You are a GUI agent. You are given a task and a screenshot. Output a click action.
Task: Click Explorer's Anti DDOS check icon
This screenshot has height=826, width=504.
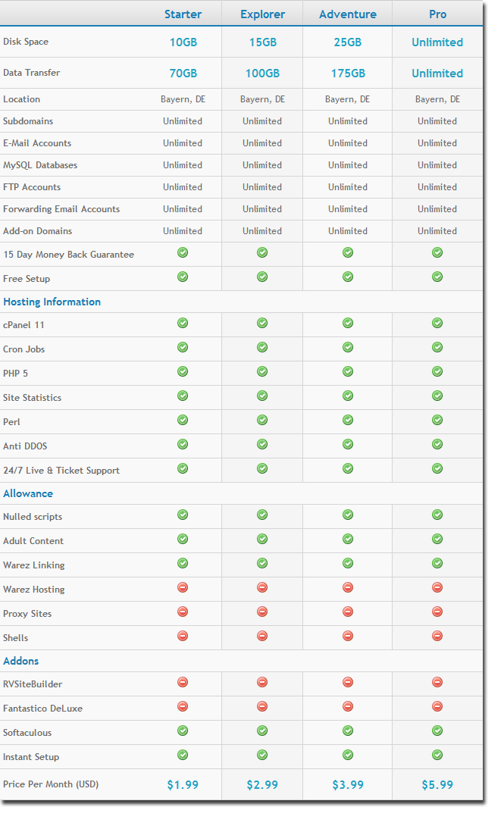(262, 445)
